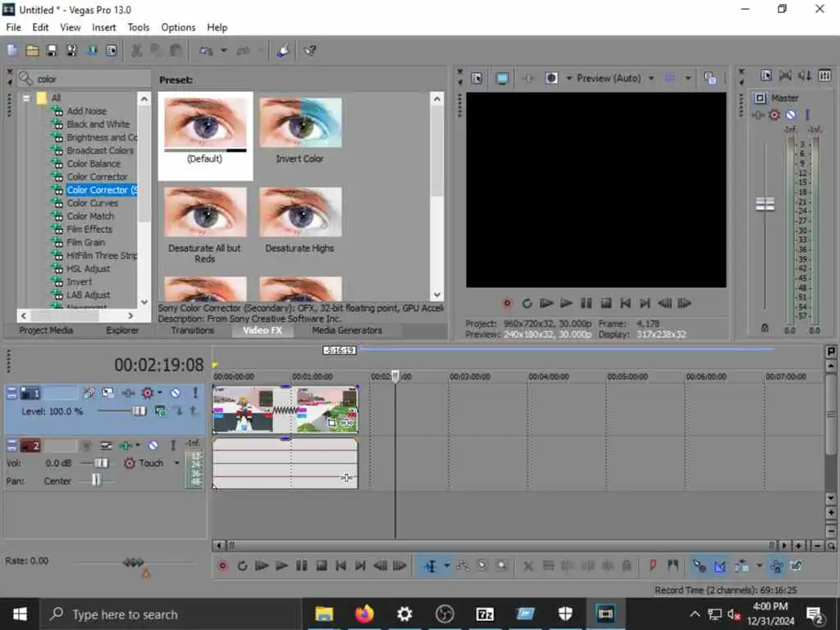The width and height of the screenshot is (840, 630).
Task: Switch to the Transitions tab
Action: click(192, 331)
